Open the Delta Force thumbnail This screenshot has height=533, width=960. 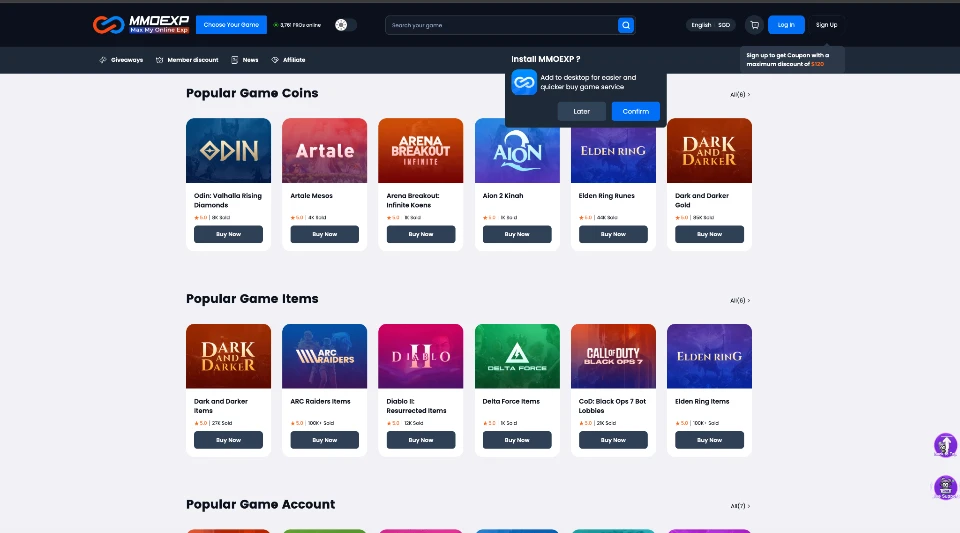point(517,356)
